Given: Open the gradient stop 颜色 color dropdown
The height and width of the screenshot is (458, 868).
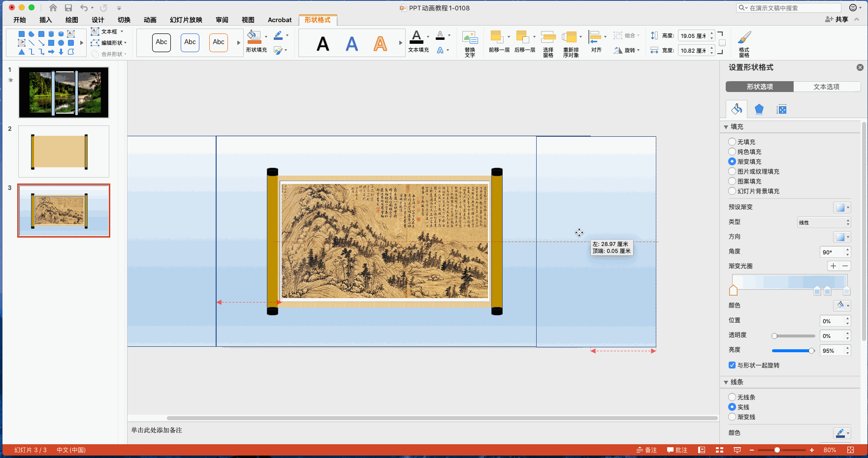Looking at the screenshot, I should coord(842,305).
